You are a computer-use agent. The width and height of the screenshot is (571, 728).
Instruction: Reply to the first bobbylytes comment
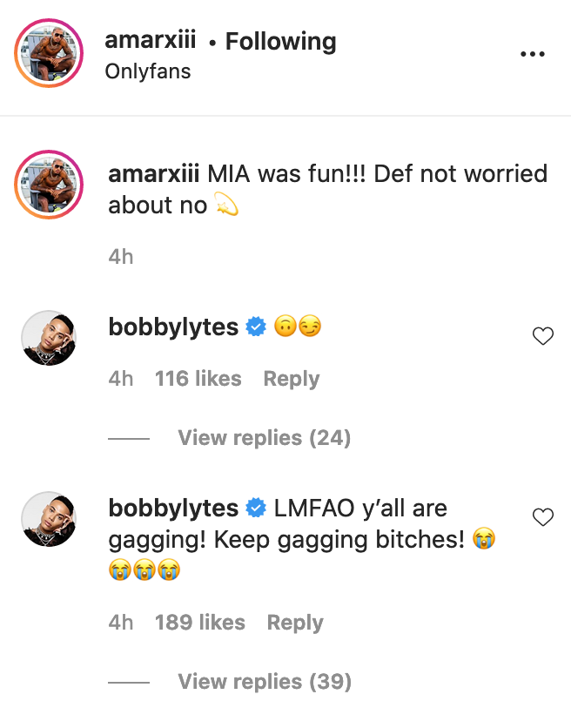[291, 379]
